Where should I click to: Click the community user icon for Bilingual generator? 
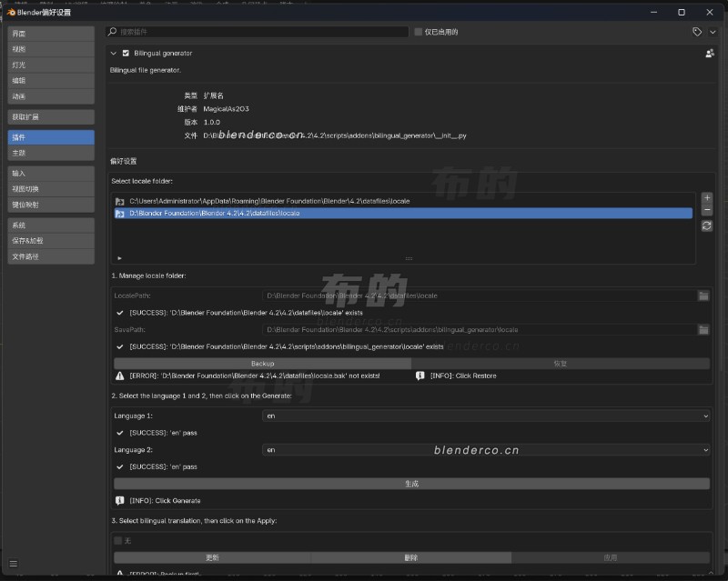coord(710,54)
